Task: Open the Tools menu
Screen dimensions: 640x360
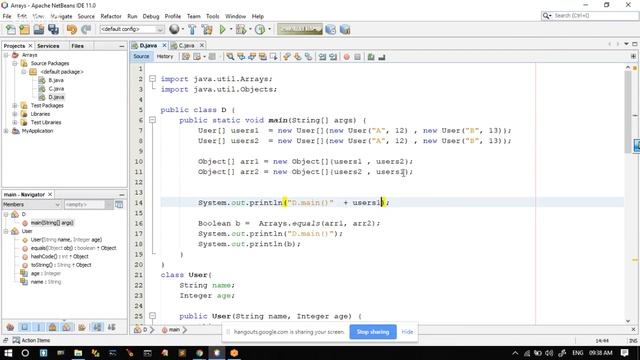Action: point(213,16)
